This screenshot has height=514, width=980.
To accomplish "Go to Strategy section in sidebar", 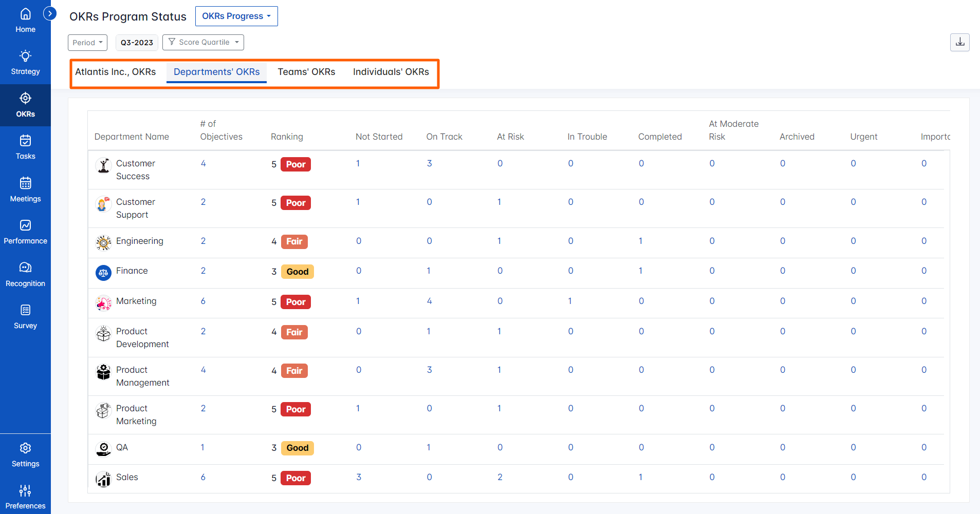I will [25, 63].
